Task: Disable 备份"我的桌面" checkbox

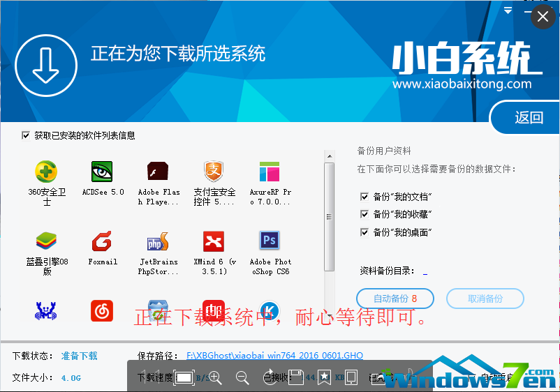Action: point(364,232)
